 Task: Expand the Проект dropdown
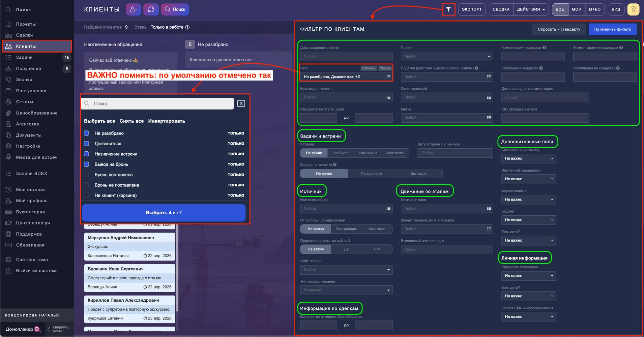(447, 56)
